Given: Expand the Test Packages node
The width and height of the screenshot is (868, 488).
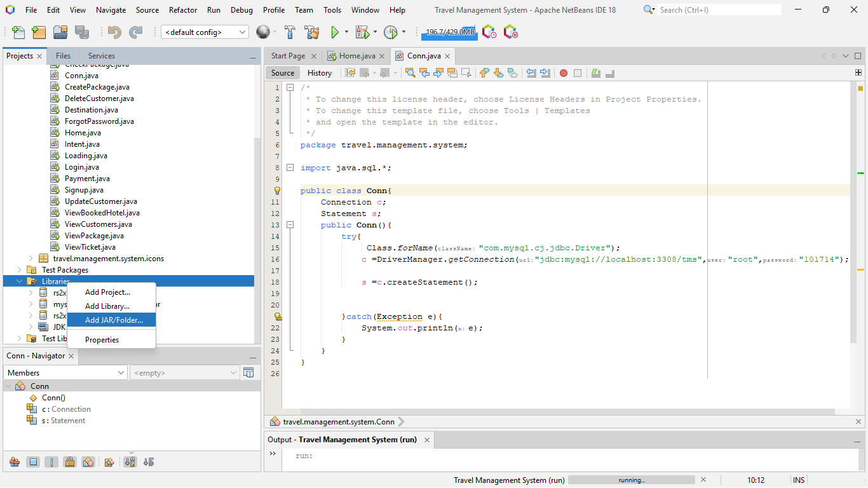Looking at the screenshot, I should (19, 270).
